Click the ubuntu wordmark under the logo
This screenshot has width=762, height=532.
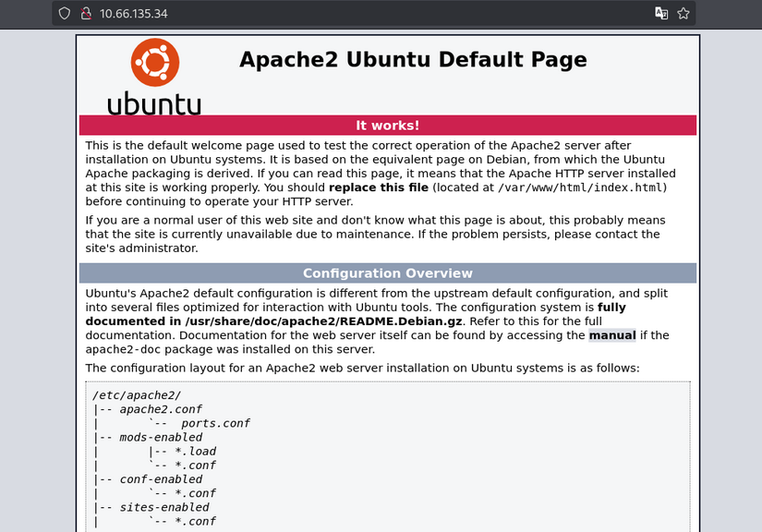153,103
